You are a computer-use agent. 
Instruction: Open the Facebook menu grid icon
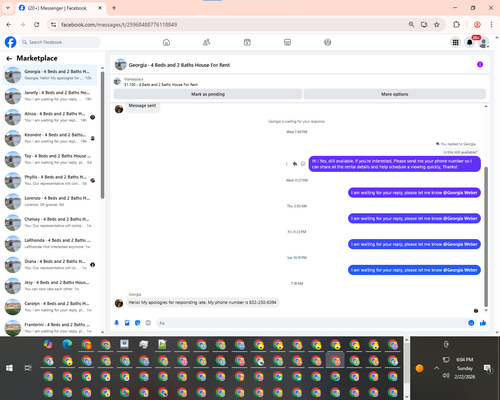tap(455, 42)
